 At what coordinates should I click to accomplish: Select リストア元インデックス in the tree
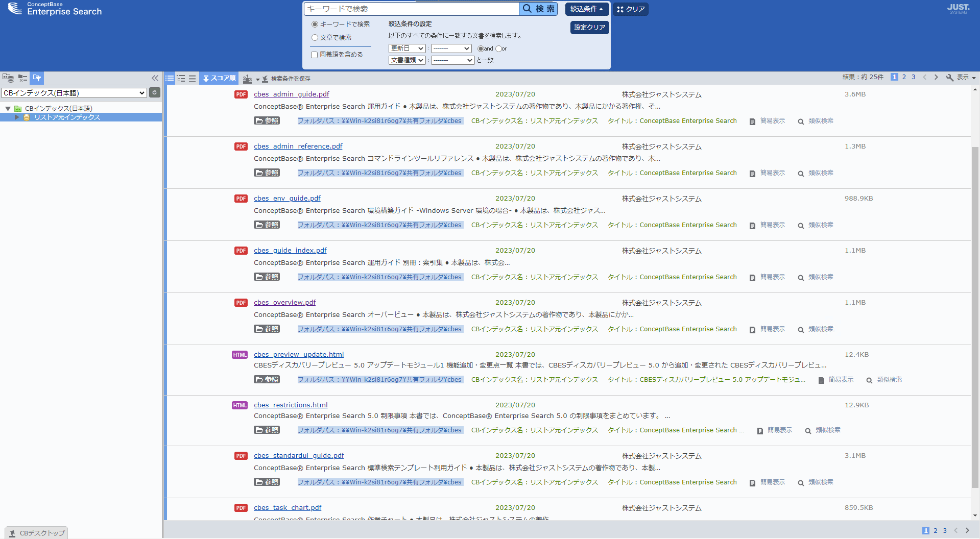coord(67,117)
